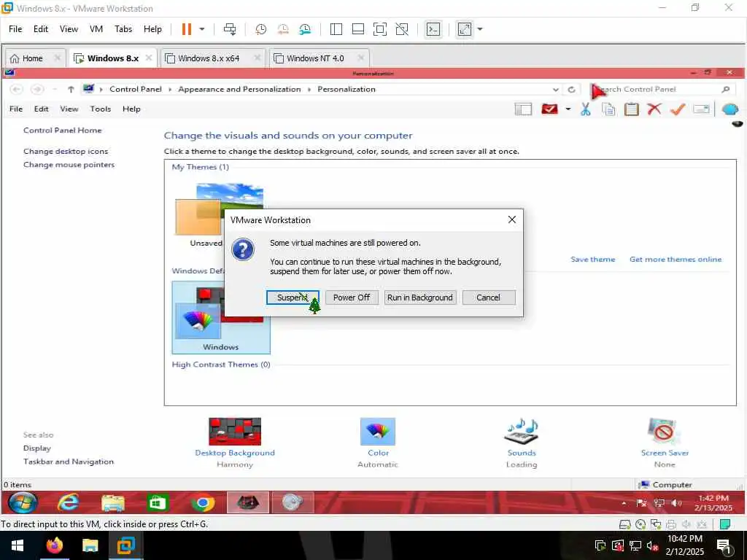
Task: Open the guest Tools menu
Action: [x=101, y=109]
